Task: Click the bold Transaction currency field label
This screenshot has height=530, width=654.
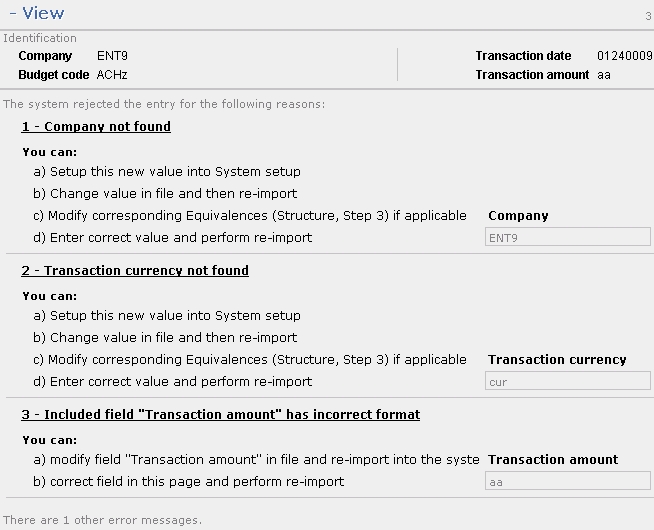Action: point(557,360)
